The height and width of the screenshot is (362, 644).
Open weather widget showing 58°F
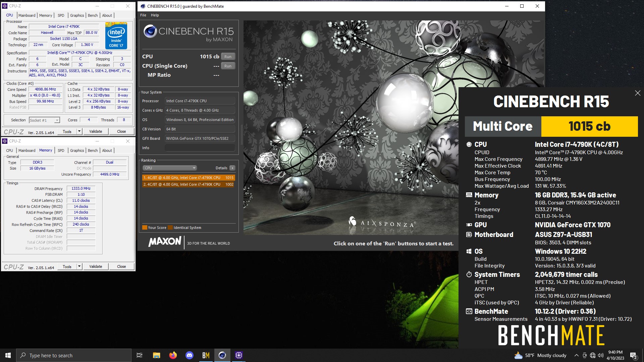[x=540, y=355]
